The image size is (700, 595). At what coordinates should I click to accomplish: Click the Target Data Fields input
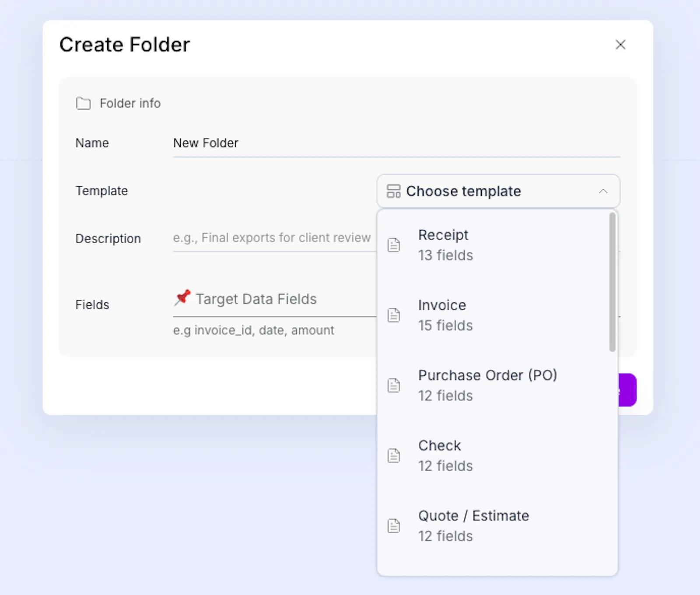(274, 299)
